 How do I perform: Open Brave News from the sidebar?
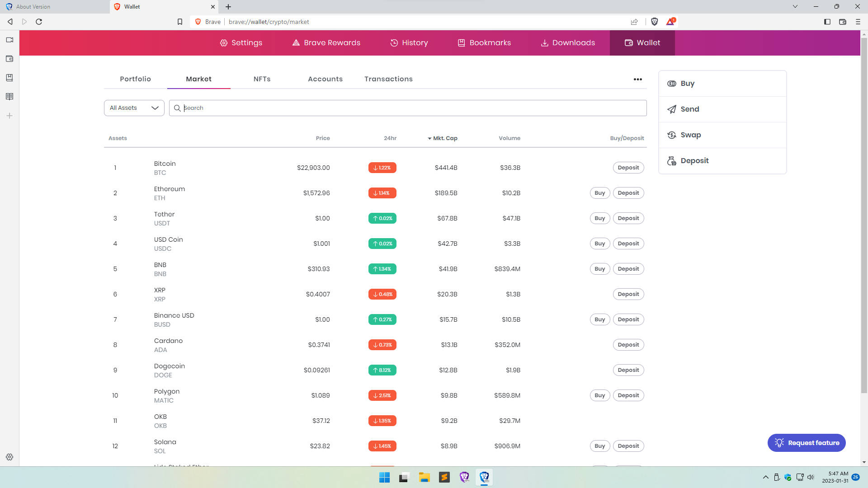click(9, 96)
